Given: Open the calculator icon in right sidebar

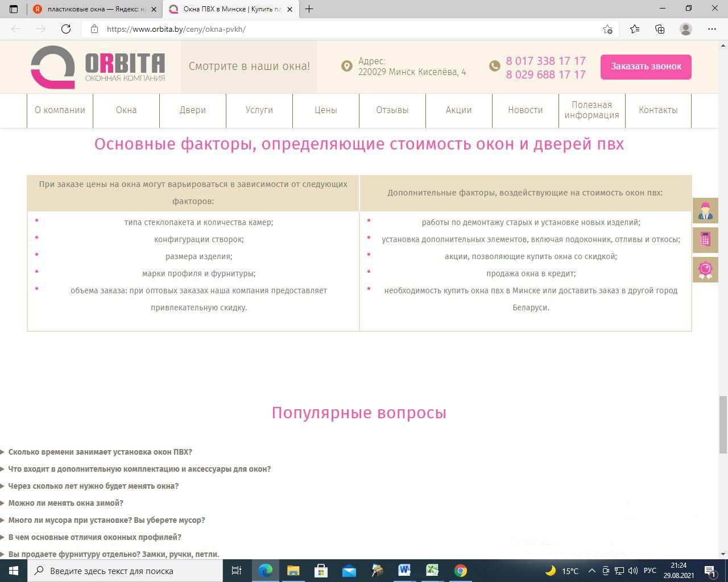Looking at the screenshot, I should pyautogui.click(x=705, y=240).
